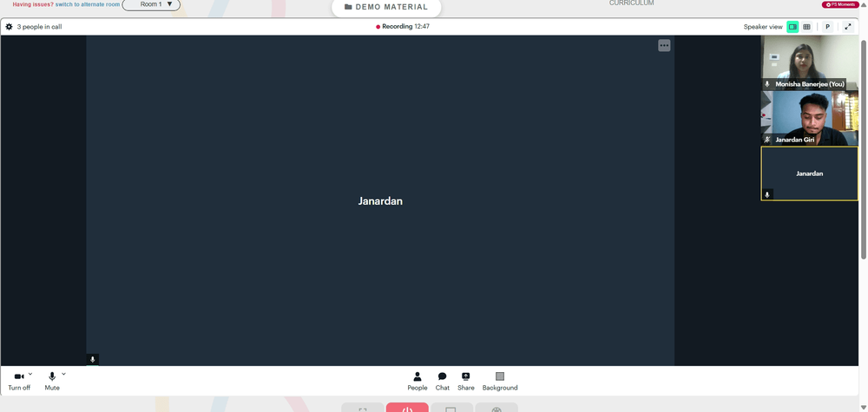The height and width of the screenshot is (412, 868).
Task: Click the scroll-down arrow at bottom right
Action: [864, 408]
